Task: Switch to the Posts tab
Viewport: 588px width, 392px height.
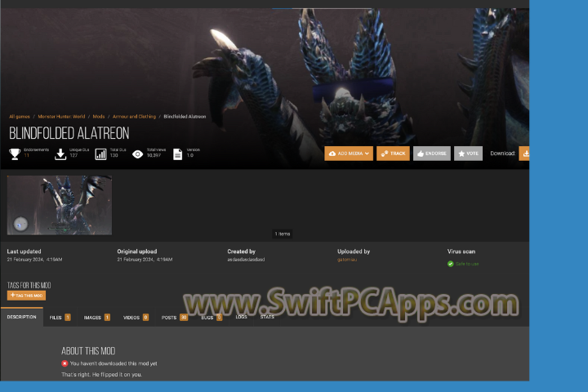Action: tap(175, 318)
